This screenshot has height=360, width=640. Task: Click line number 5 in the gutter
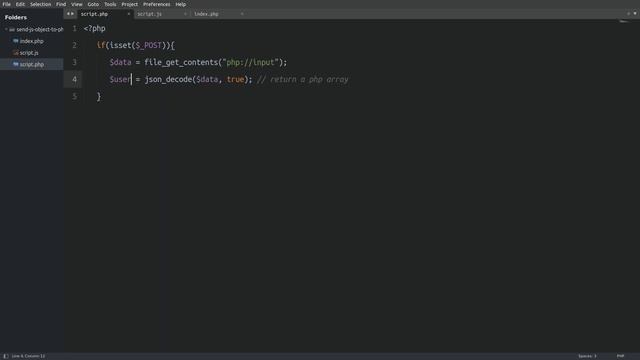[74, 96]
